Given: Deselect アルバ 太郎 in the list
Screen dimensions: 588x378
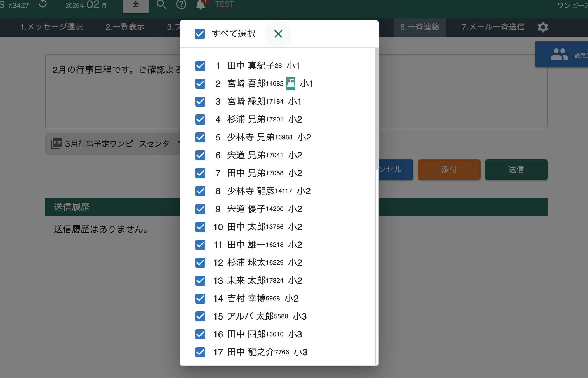Looking at the screenshot, I should click(200, 316).
